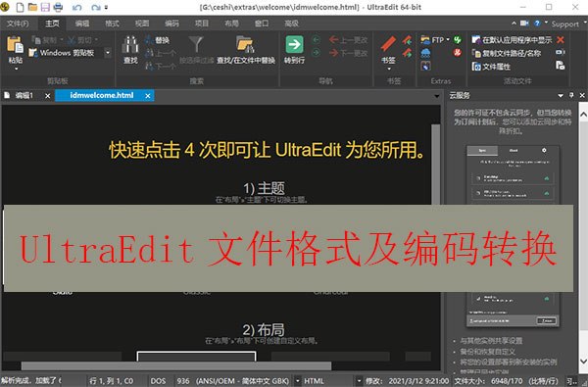Image resolution: width=588 pixels, height=387 pixels.
Task: Save file using the purple floppy icon
Action: pyautogui.click(x=45, y=7)
